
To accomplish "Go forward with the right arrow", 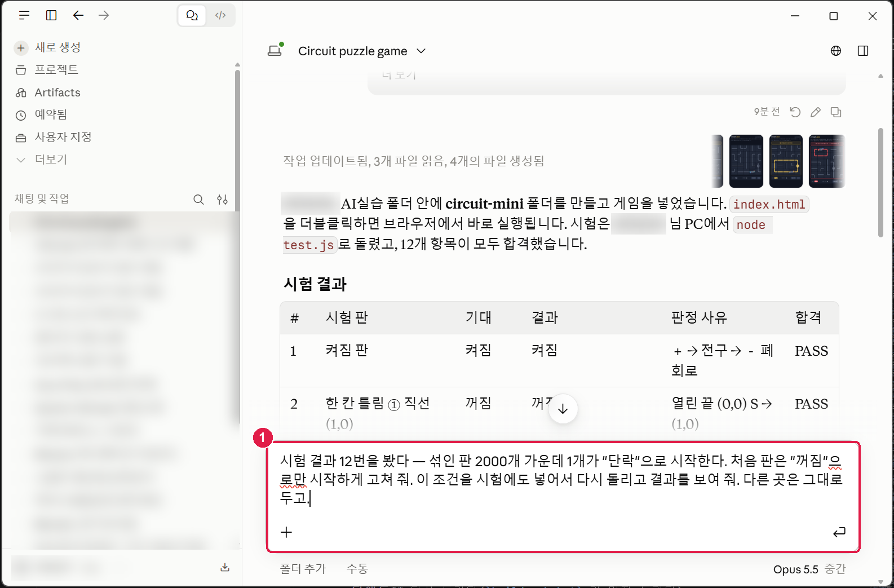I will click(x=104, y=15).
